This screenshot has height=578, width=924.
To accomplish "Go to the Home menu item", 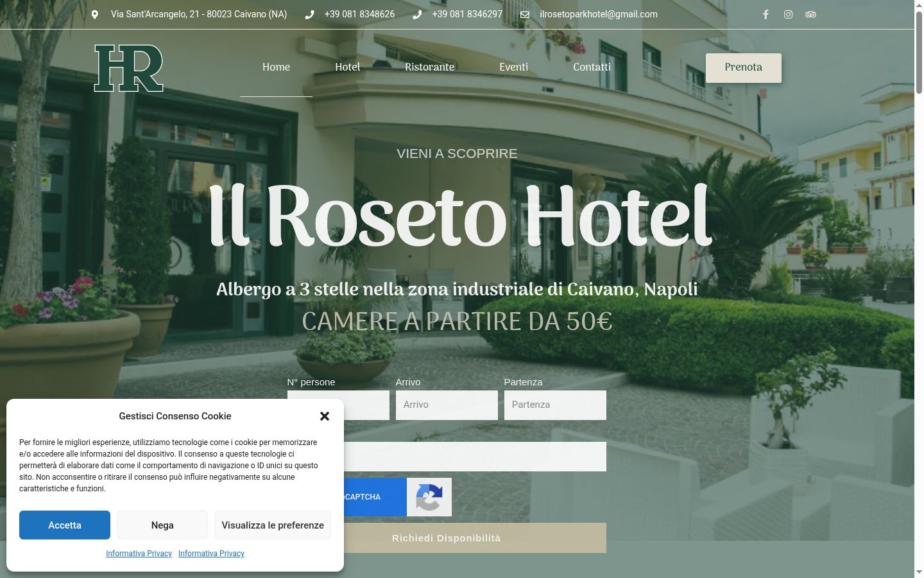I will [x=276, y=67].
